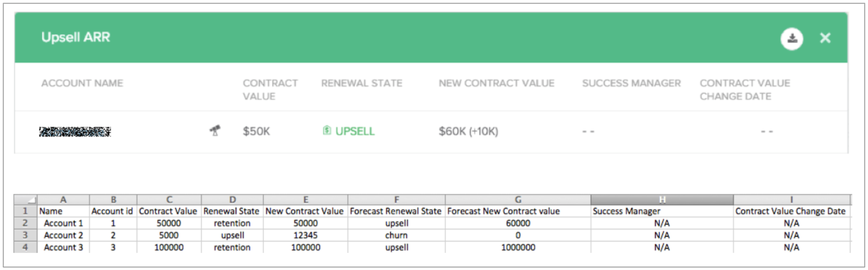Screen dimensions: 868x270
Task: Select the Forecast New Contract value 1000000 cell
Action: [x=518, y=247]
